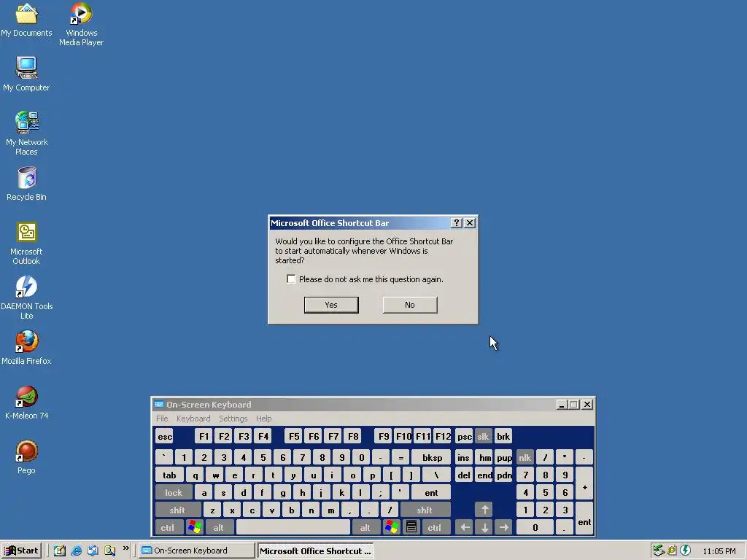Toggle the left alt key
The width and height of the screenshot is (747, 560).
219,527
